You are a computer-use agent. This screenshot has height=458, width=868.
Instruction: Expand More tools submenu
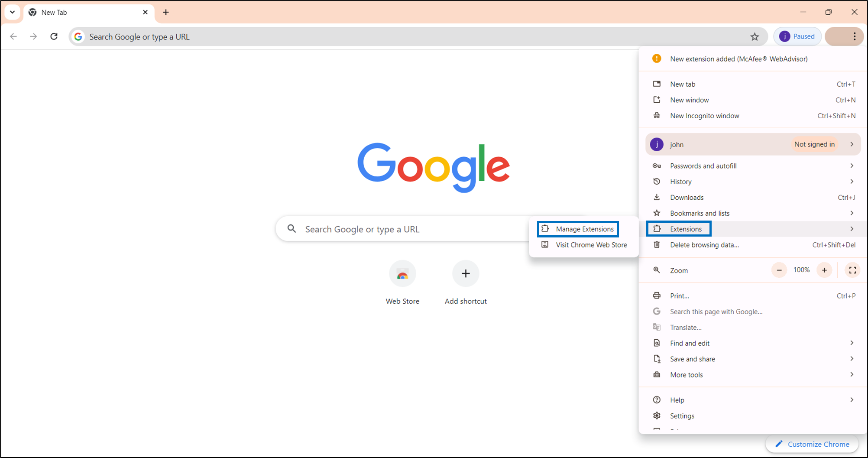pos(753,375)
